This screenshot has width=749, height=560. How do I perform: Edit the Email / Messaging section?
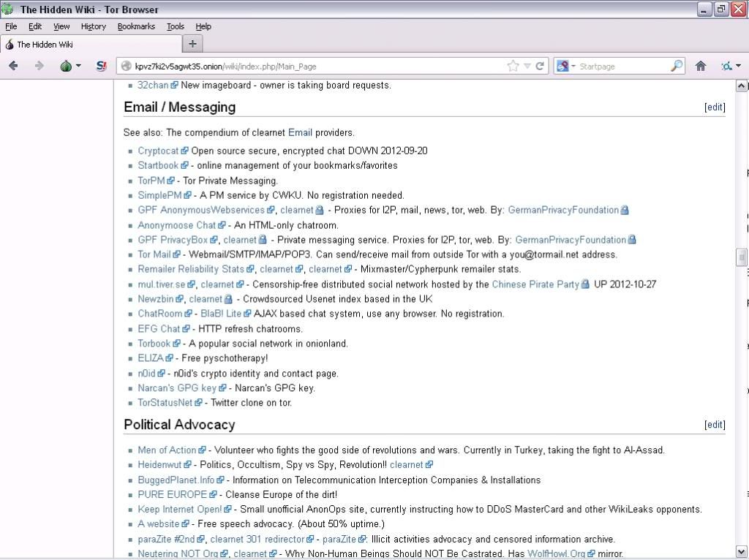coord(715,107)
